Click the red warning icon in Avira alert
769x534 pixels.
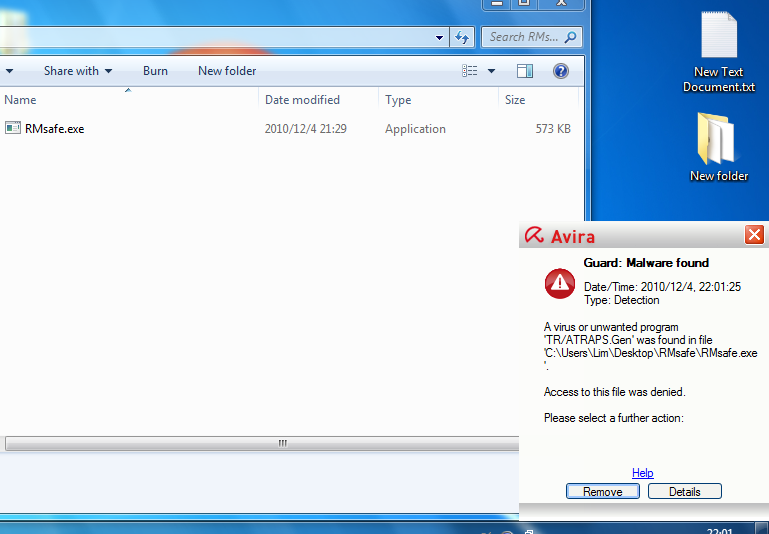point(560,283)
